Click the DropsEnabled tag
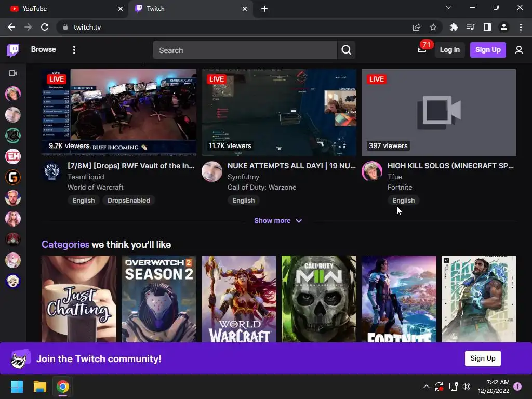532x399 pixels. 129,201
